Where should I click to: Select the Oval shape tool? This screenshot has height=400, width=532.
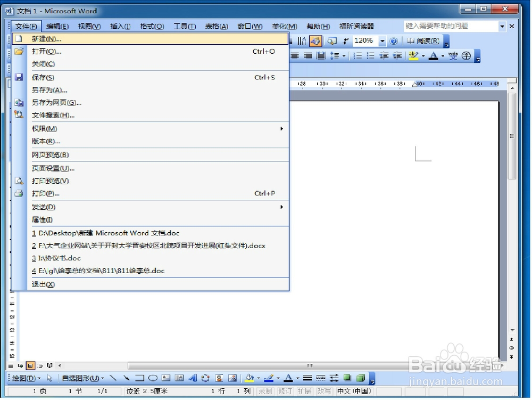click(153, 378)
